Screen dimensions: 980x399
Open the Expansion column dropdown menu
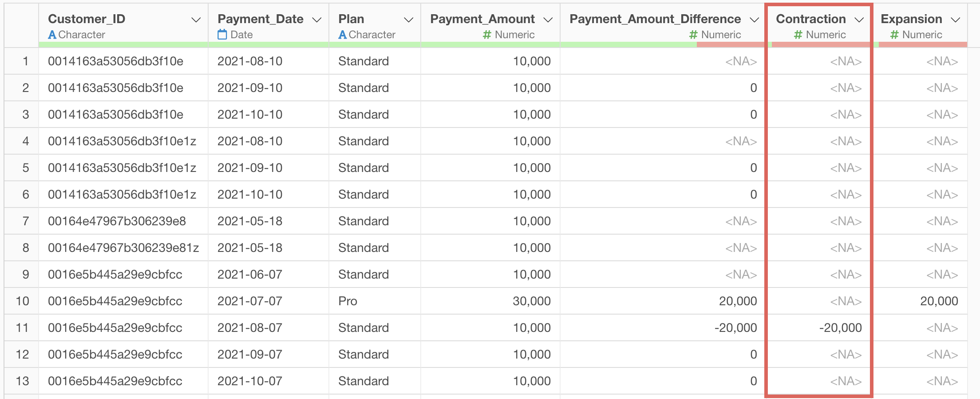[955, 20]
